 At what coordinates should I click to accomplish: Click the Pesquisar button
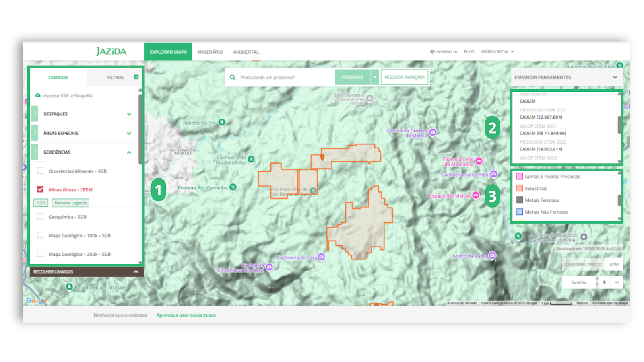(x=353, y=77)
